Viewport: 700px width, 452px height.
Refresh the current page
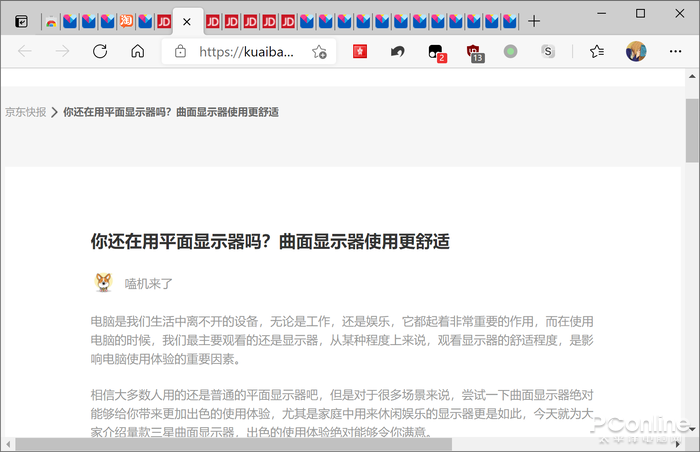pyautogui.click(x=100, y=51)
